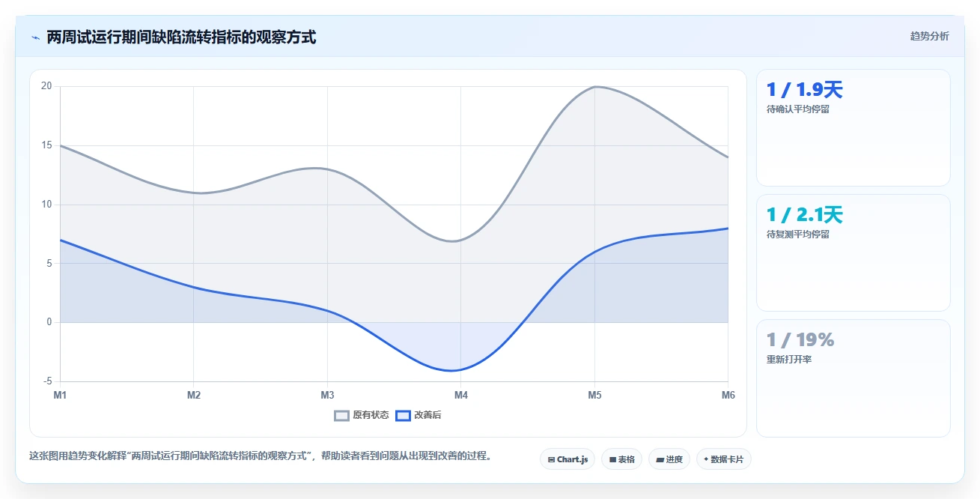Screen dimensions: 980x499
Task: Click the 20 y-axis label
Action: [46, 86]
